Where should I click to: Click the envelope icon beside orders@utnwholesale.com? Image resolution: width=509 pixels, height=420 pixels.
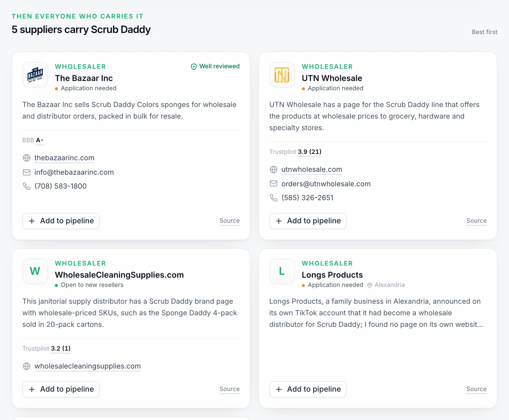(x=274, y=184)
